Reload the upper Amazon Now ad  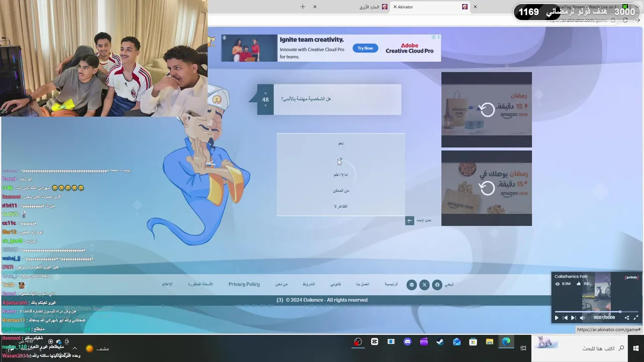(x=487, y=110)
